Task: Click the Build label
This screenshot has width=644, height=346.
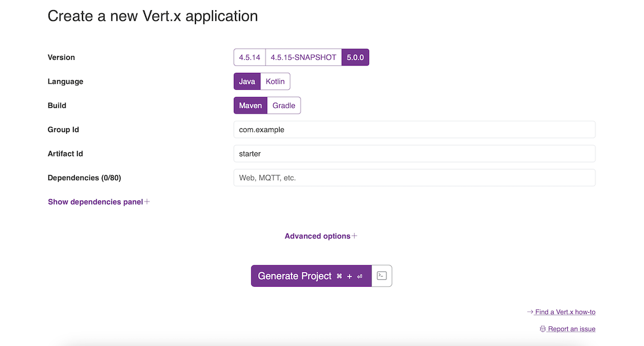Action: [56, 106]
